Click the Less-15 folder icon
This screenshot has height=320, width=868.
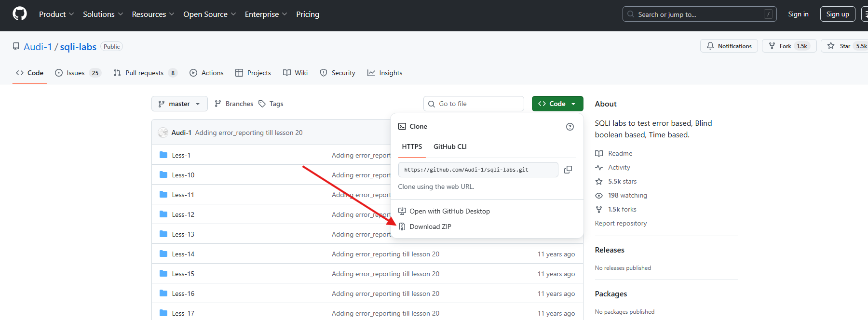163,273
